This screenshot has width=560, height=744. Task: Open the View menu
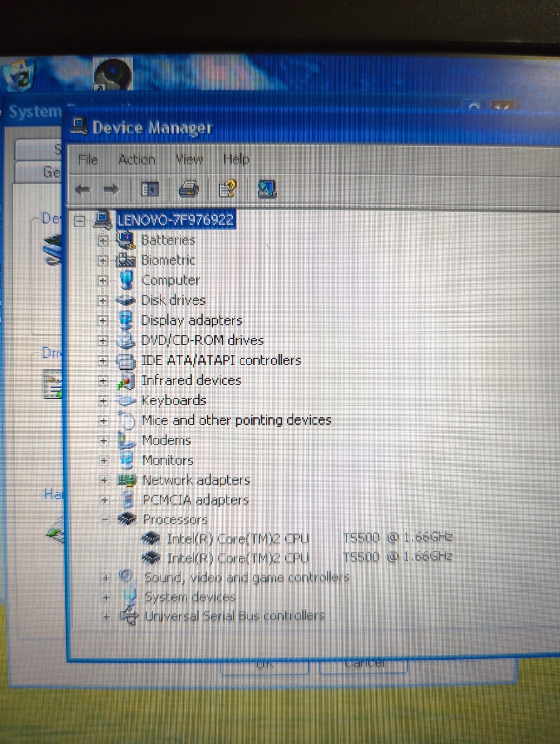[189, 159]
